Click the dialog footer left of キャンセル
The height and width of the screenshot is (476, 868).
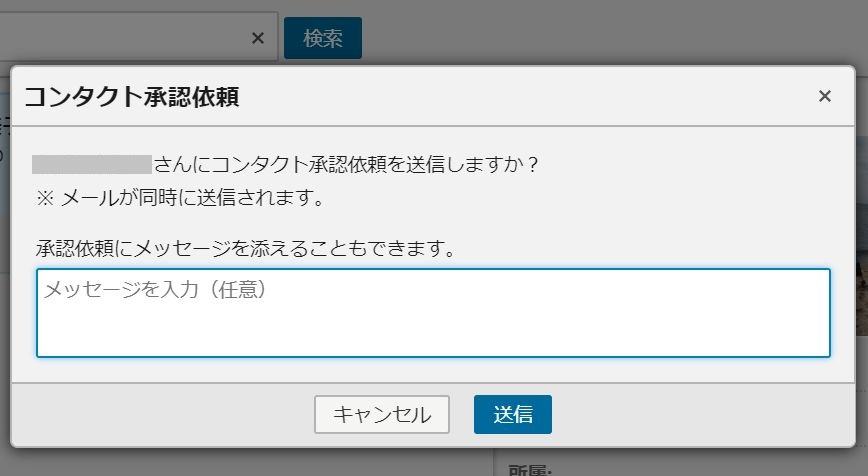(163, 415)
